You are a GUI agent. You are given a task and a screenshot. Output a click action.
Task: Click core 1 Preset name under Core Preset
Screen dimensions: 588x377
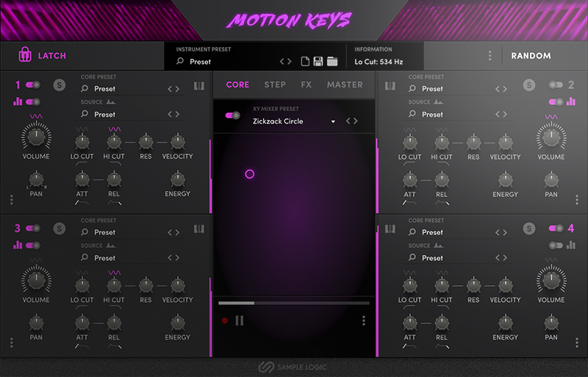point(104,88)
